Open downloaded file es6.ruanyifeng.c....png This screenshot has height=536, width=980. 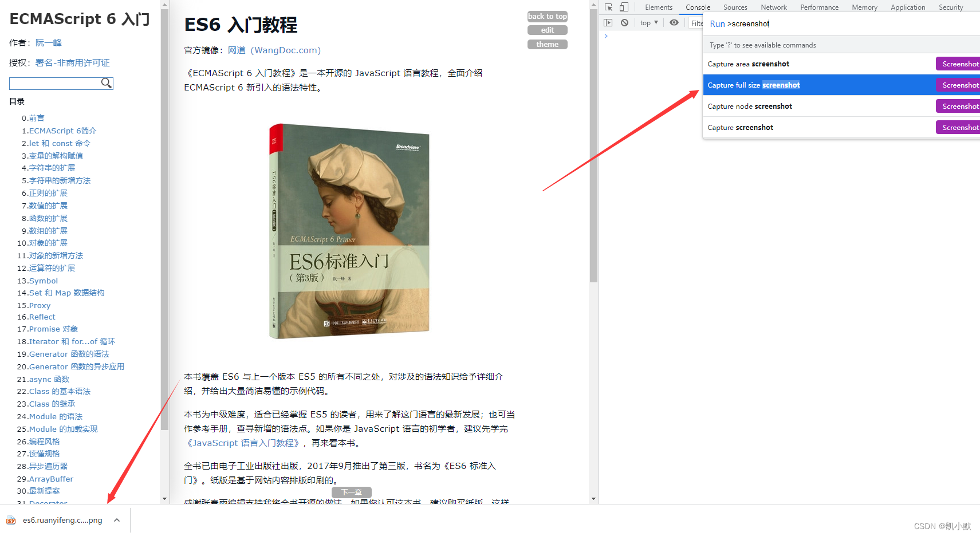[62, 520]
